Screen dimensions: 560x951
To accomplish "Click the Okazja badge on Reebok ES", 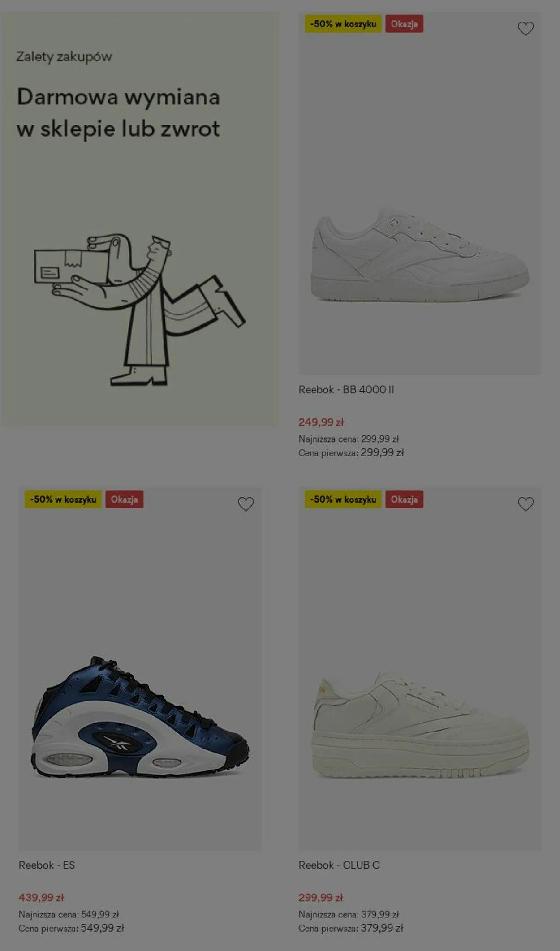I will 124,499.
